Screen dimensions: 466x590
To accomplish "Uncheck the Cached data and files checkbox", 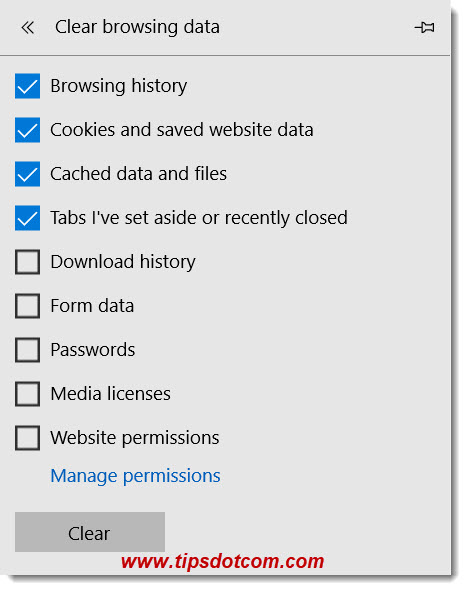I will pos(27,174).
